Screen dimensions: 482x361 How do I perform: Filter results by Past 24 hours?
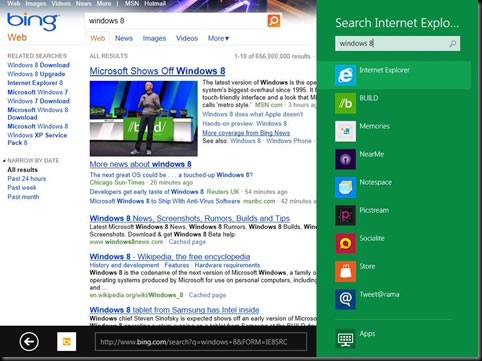[27, 179]
